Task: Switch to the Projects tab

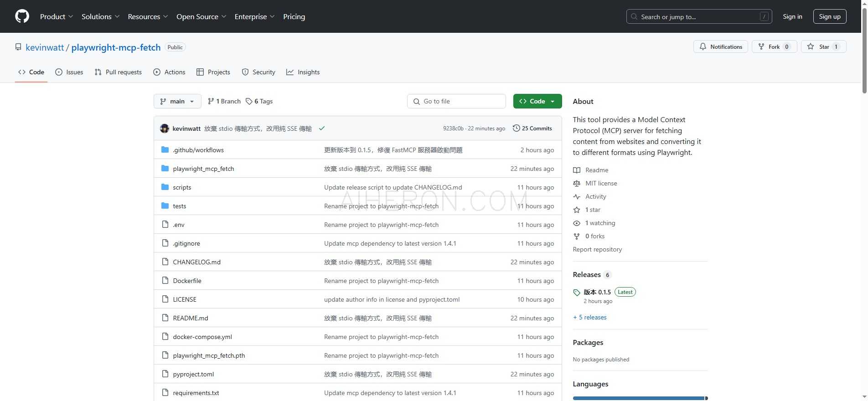Action: (213, 72)
